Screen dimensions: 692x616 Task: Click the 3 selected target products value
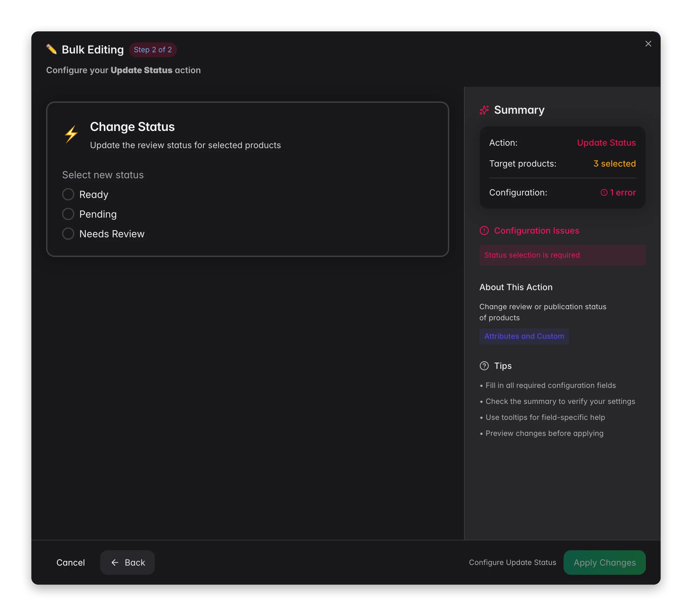(615, 164)
